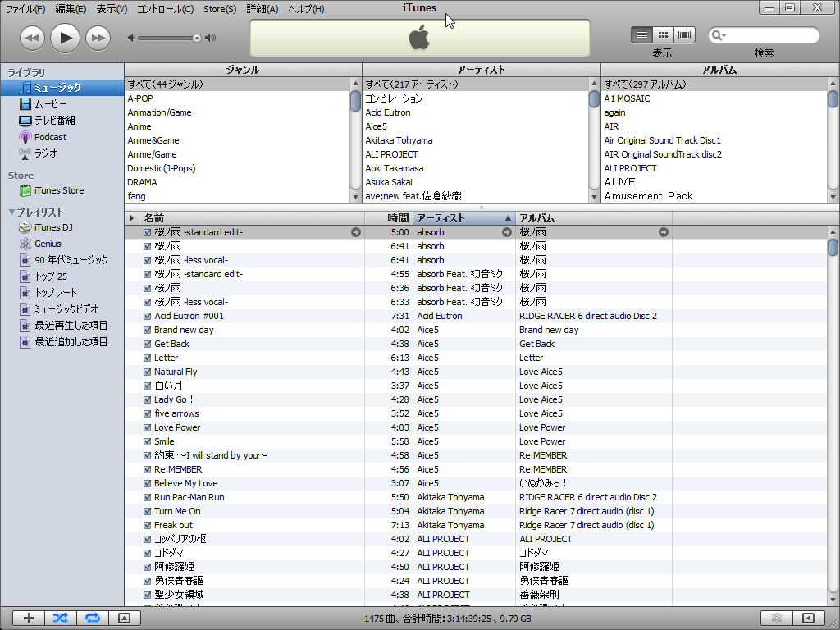Image resolution: width=840 pixels, height=630 pixels.
Task: Sort tracks by 名前 column
Action: click(252, 218)
